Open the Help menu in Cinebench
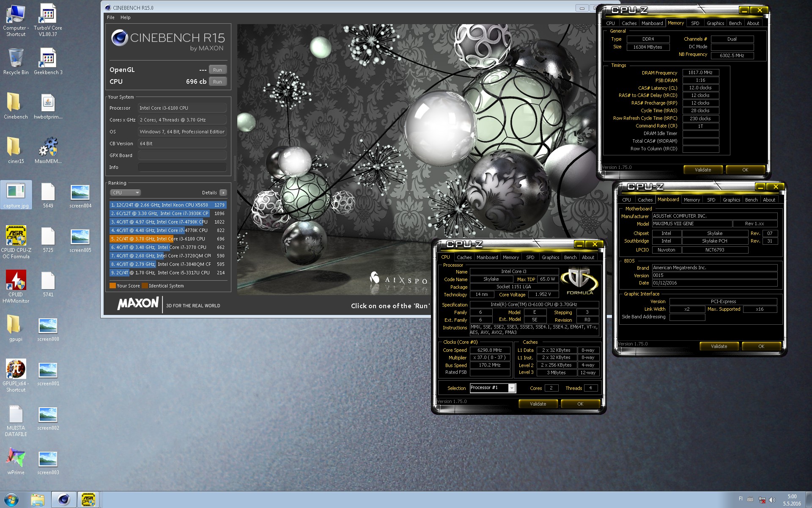812x508 pixels. click(125, 17)
